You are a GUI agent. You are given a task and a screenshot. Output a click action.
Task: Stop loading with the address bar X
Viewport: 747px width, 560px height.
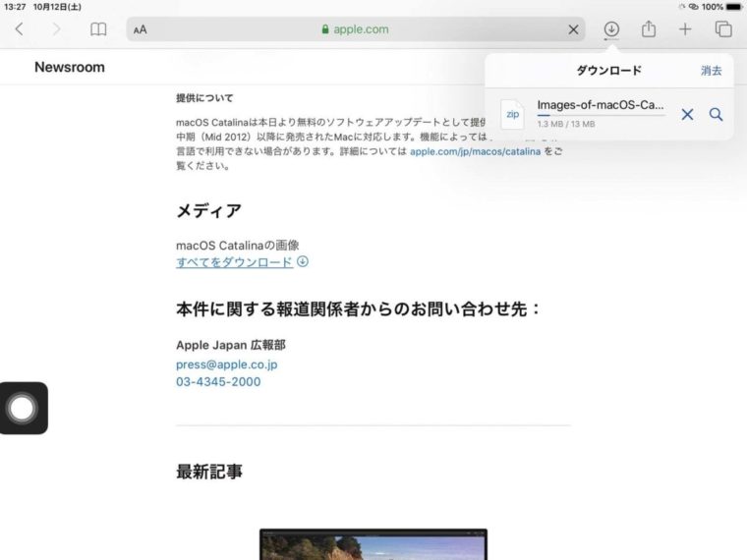pos(574,30)
